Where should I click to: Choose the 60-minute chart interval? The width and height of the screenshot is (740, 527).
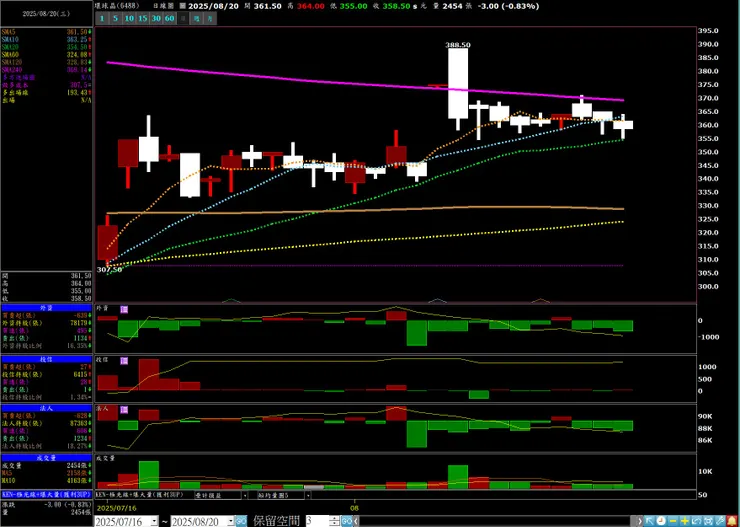point(170,19)
